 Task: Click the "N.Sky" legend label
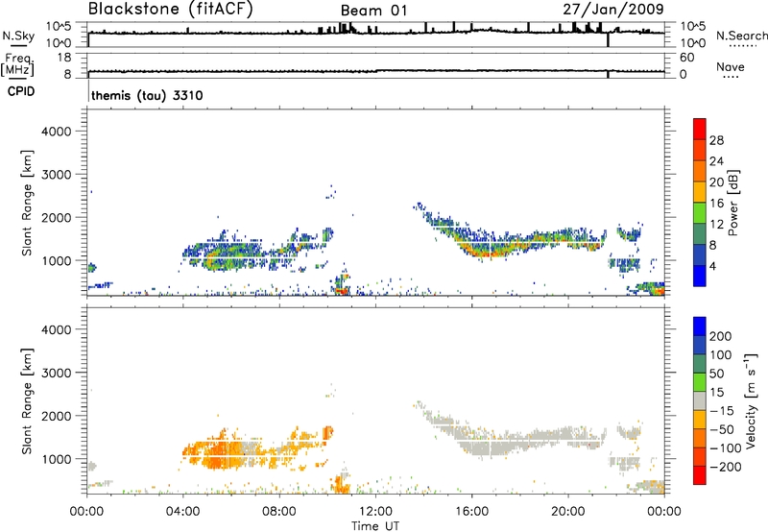point(18,36)
